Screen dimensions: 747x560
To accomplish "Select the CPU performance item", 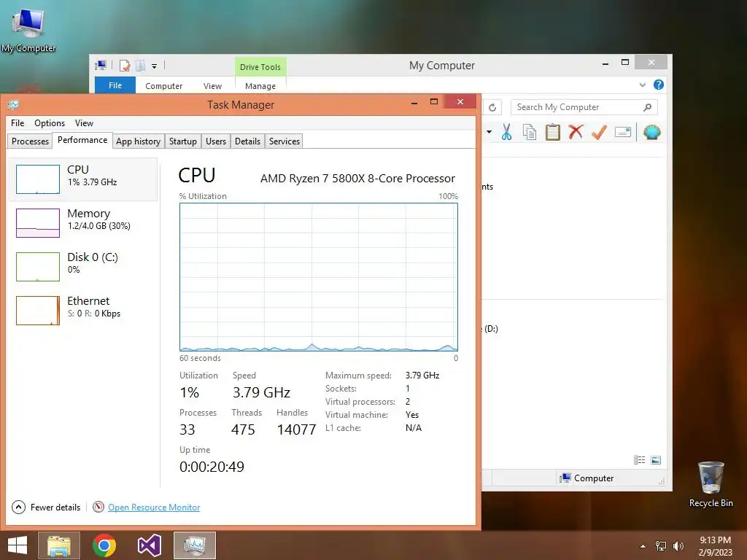I will pos(83,179).
